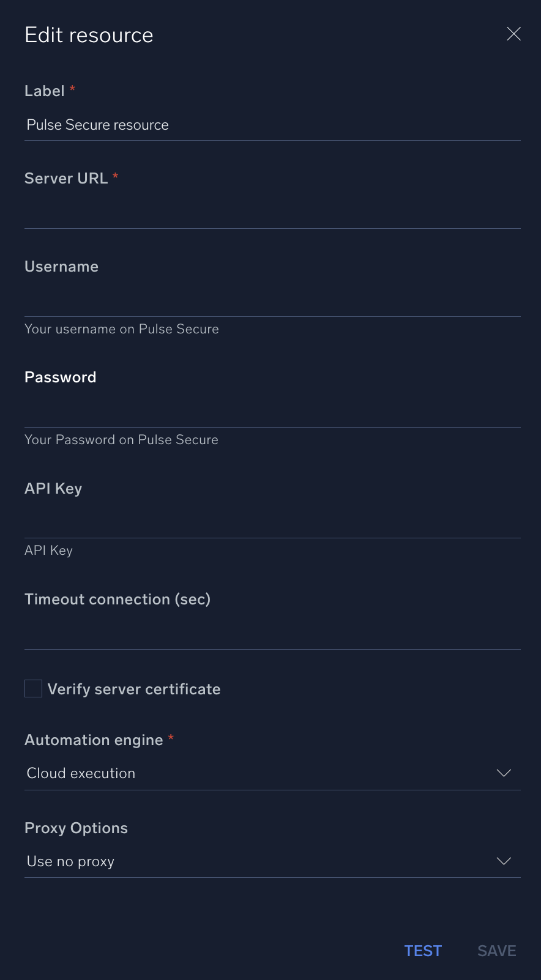Viewport: 541px width, 980px height.
Task: Click the chevron on Automation engine field
Action: pos(504,773)
